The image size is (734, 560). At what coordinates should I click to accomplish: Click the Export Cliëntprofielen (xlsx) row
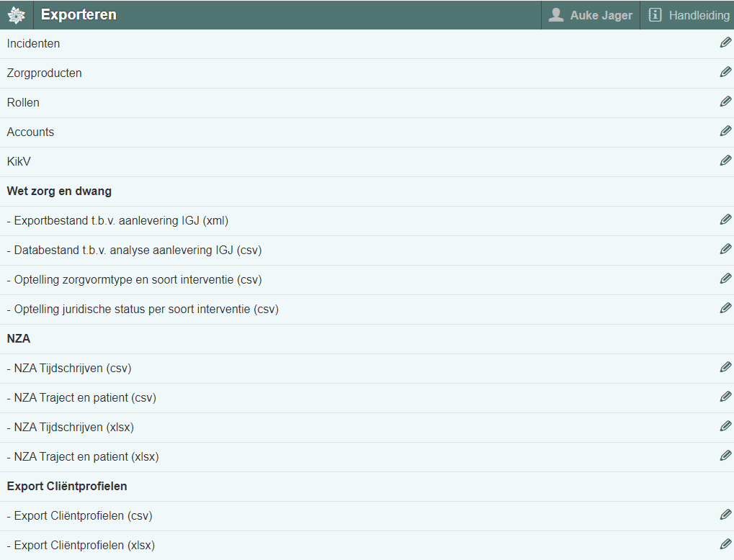84,546
